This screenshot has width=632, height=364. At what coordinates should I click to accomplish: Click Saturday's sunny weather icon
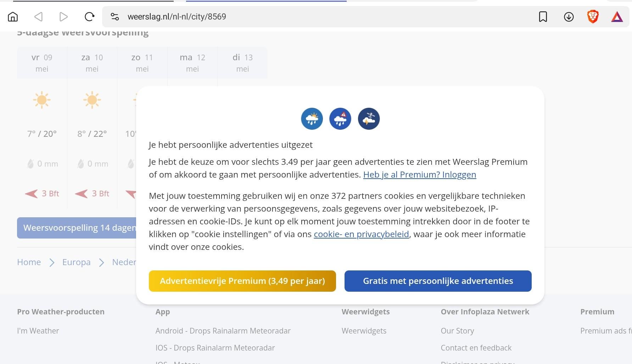tap(92, 100)
